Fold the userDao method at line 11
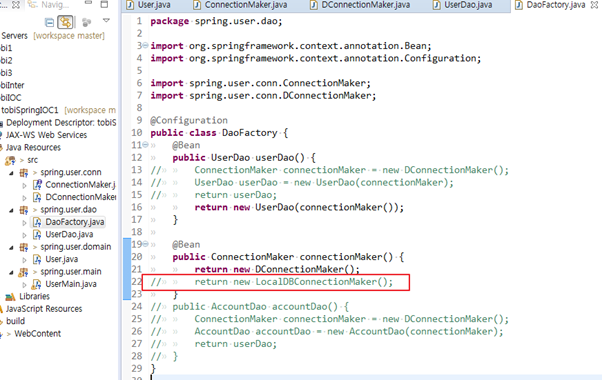The height and width of the screenshot is (380, 602). click(x=146, y=145)
